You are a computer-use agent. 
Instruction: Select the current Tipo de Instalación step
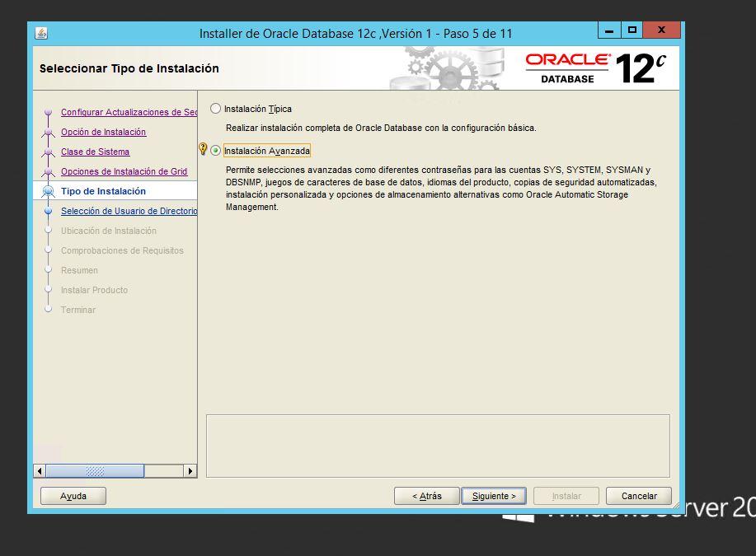coord(103,191)
